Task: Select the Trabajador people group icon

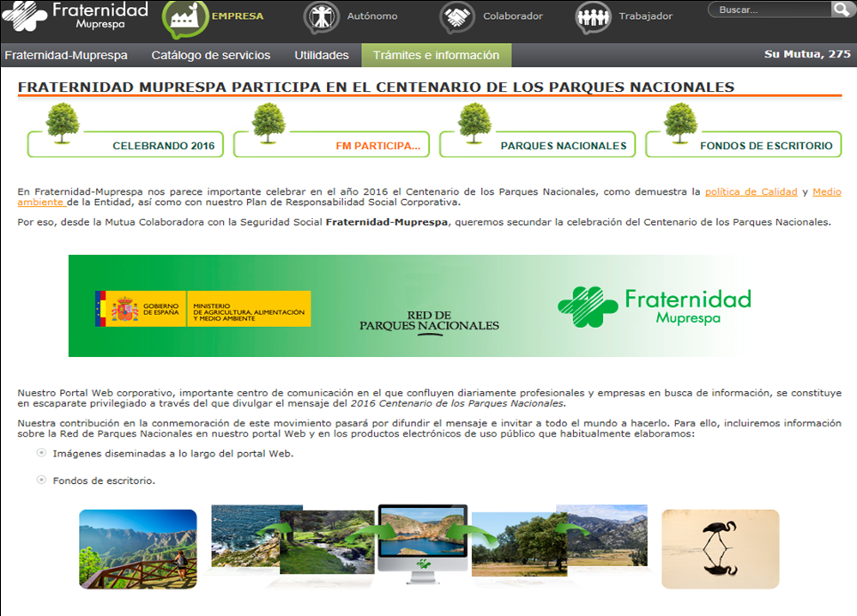Action: pyautogui.click(x=593, y=17)
